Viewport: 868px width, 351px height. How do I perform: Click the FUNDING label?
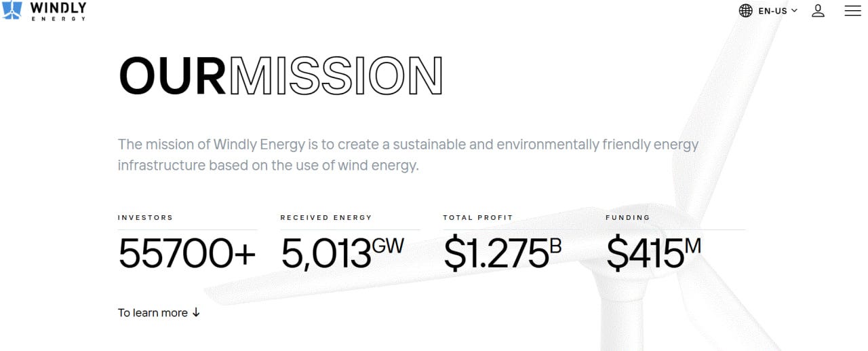point(628,218)
